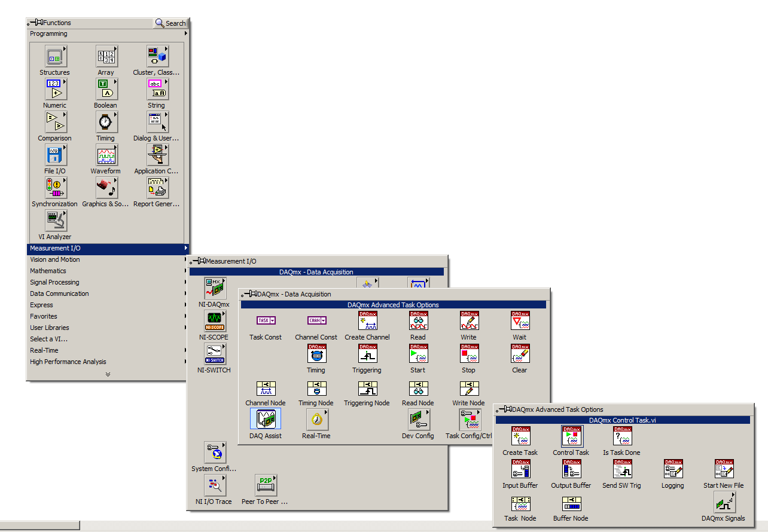Select the Channel Node property icon

click(x=266, y=389)
